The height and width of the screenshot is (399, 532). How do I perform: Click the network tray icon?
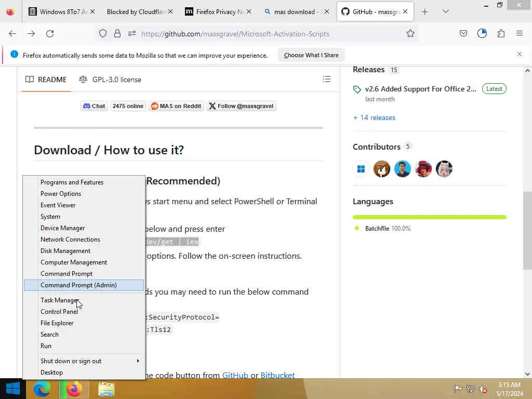pyautogui.click(x=471, y=389)
